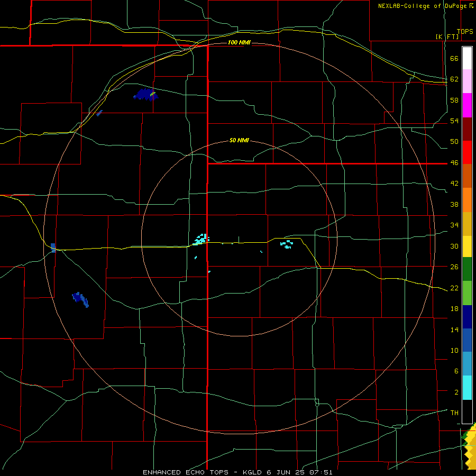Select the bright red legend swatch
476x476 pixels.
(467, 152)
